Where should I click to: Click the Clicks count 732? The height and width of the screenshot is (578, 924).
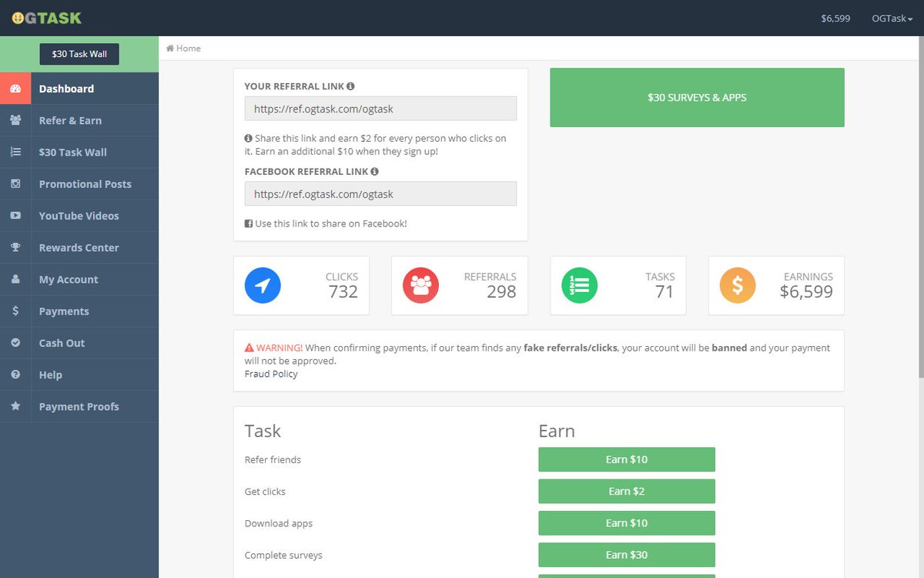tap(343, 292)
